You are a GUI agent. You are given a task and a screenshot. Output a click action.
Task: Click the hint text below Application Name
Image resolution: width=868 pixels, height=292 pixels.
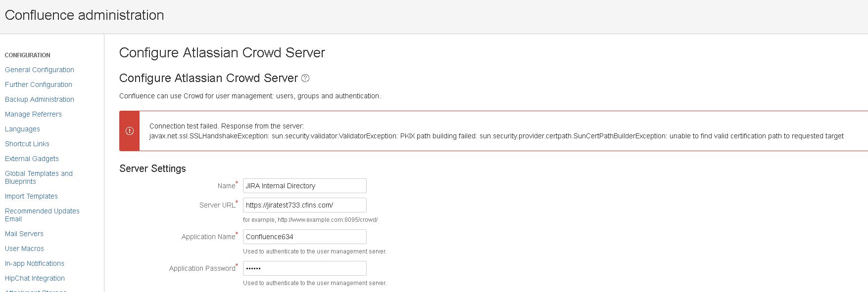(315, 251)
